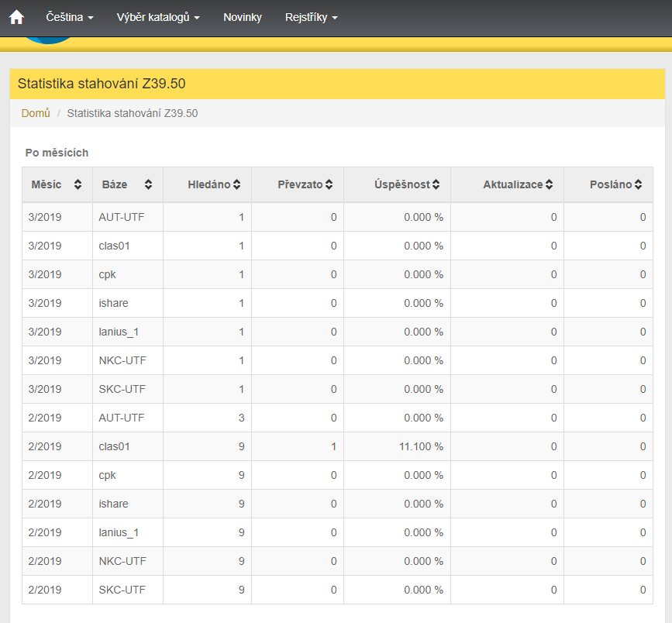
Task: Expand the Výběr katalogů menu
Action: tap(158, 17)
